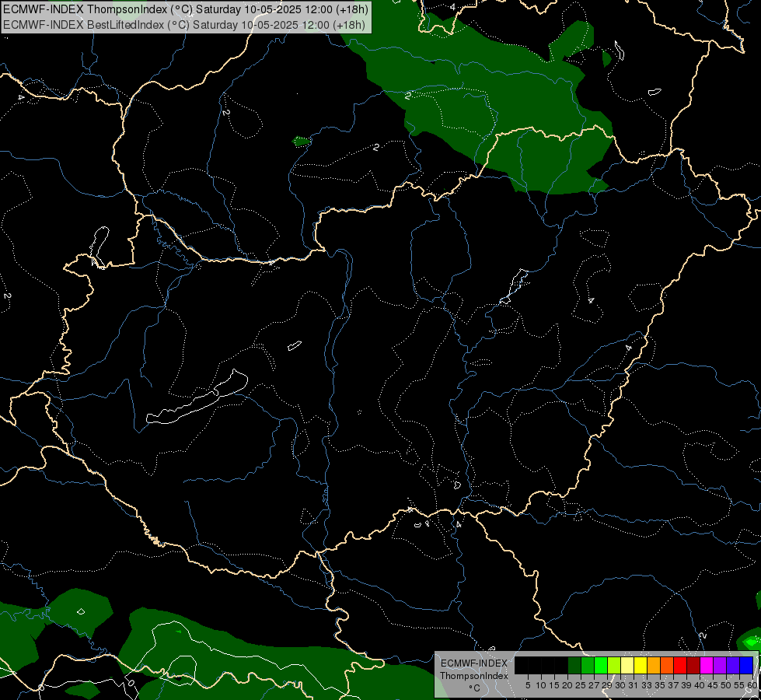Click the legend tick label '37'

point(673,685)
